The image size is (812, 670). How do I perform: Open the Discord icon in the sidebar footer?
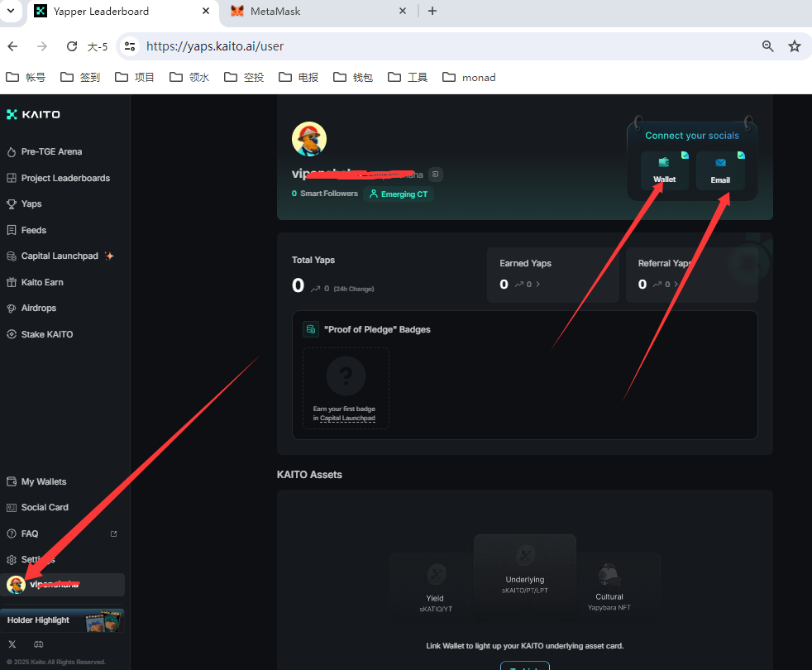(x=38, y=644)
